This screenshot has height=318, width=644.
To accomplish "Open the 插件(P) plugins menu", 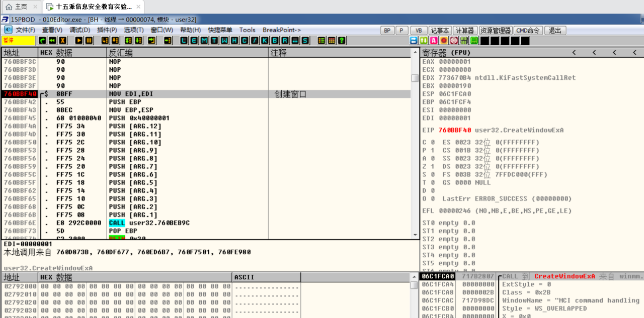I will click(x=107, y=30).
